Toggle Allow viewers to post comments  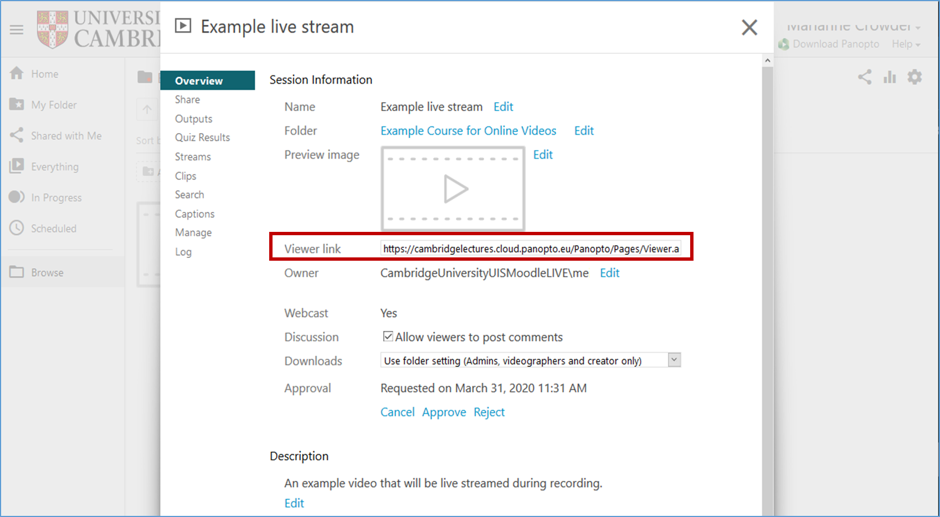[388, 336]
